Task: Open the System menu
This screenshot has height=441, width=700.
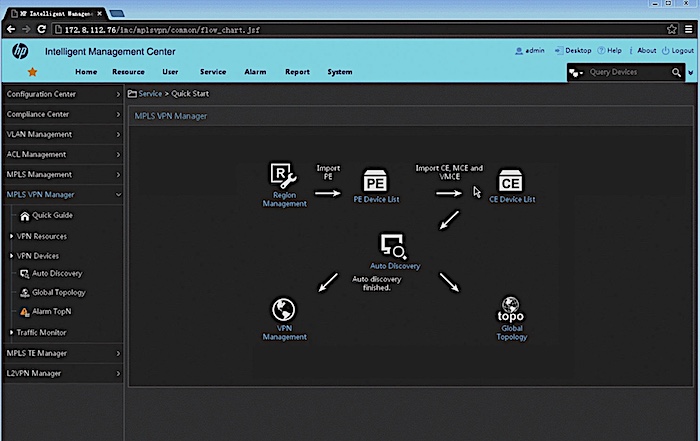Action: pos(340,72)
